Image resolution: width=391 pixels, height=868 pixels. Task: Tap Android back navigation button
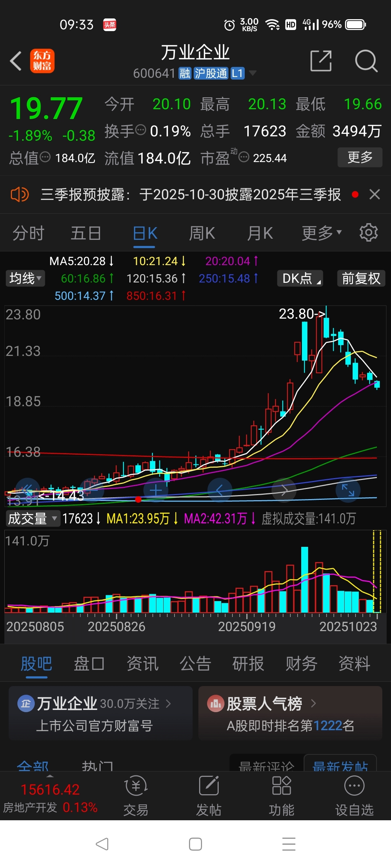coord(102,844)
